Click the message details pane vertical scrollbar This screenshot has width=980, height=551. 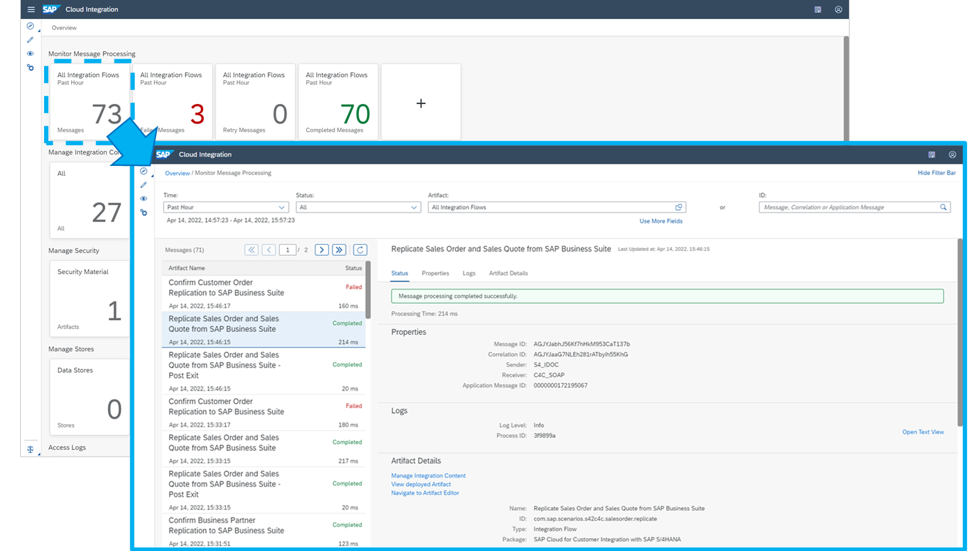click(960, 332)
